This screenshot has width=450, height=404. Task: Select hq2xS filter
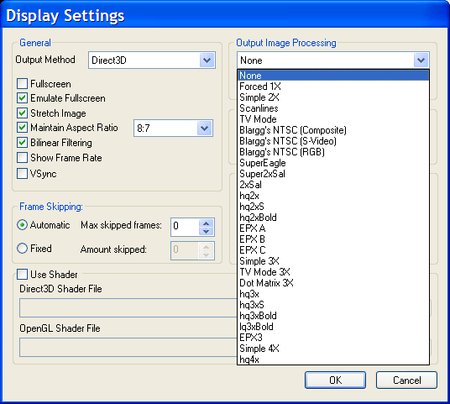tap(333, 206)
